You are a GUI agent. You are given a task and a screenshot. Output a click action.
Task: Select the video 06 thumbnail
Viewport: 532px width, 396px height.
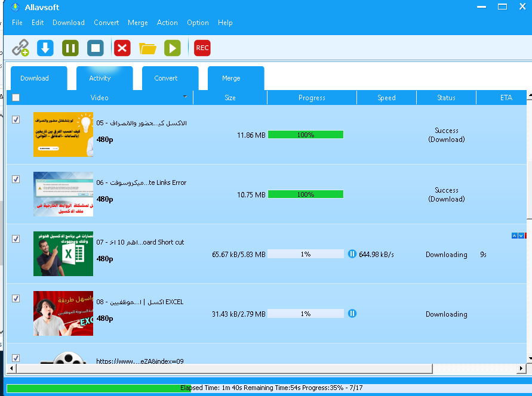(x=63, y=194)
